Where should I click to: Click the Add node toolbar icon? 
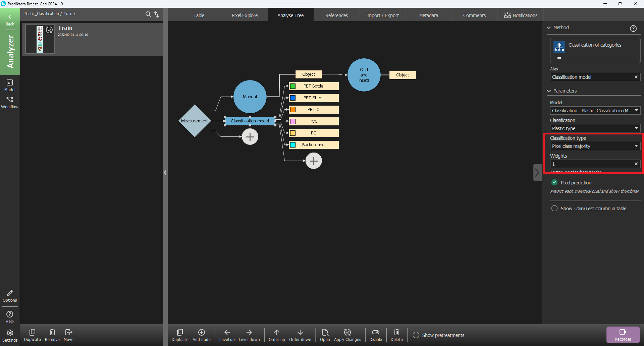[x=202, y=332]
